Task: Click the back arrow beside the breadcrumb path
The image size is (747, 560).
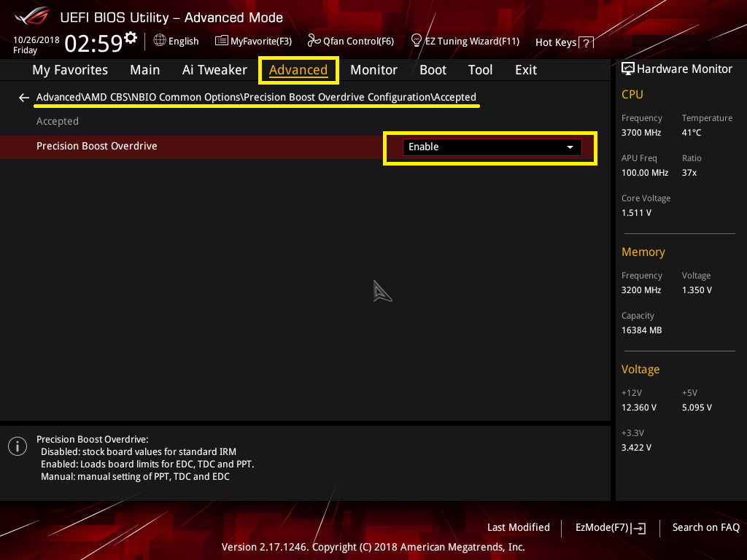Action: pyautogui.click(x=24, y=98)
